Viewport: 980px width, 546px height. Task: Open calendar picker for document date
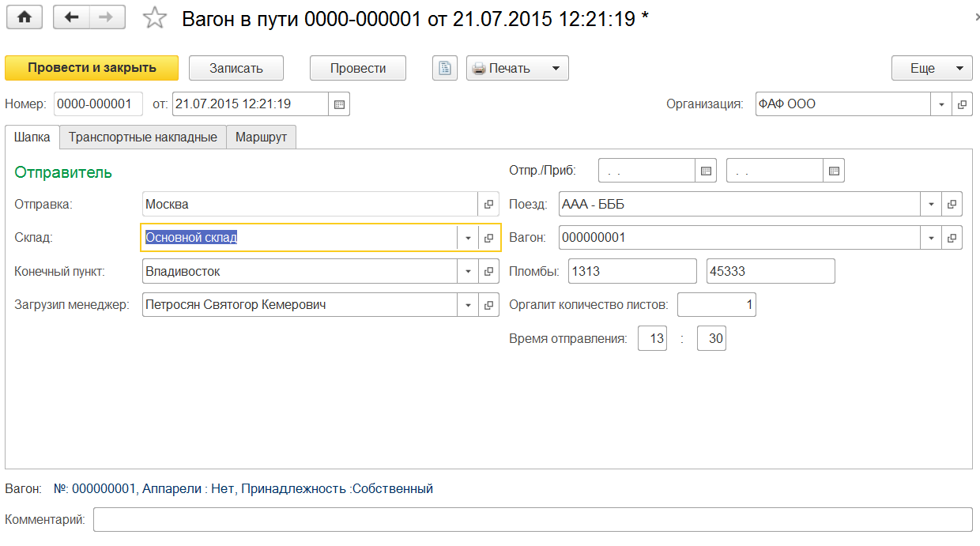[339, 104]
